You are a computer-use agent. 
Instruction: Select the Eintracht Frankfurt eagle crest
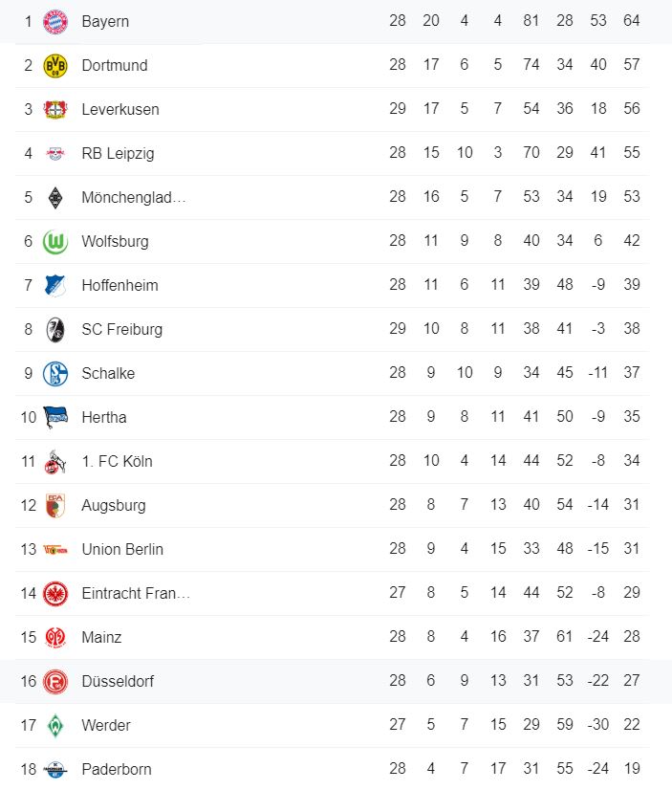point(55,593)
